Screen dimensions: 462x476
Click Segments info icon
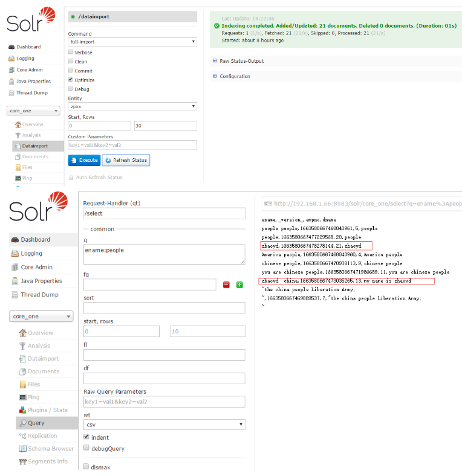click(22, 462)
